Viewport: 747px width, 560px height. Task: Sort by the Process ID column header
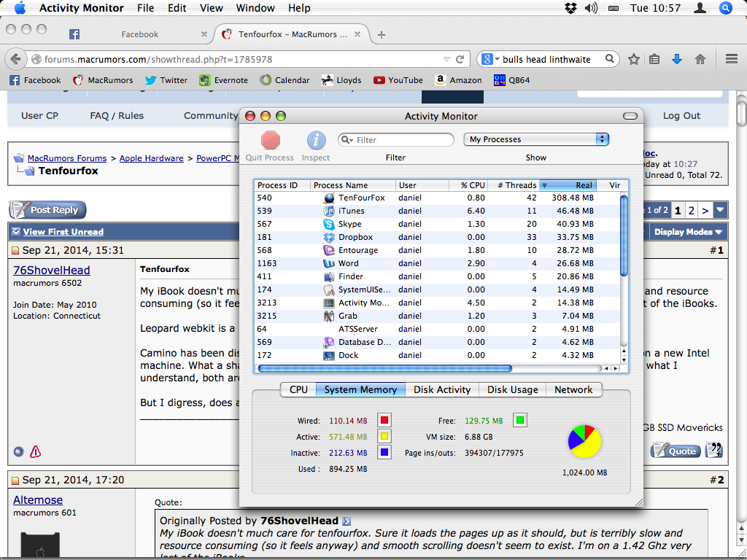coord(282,185)
